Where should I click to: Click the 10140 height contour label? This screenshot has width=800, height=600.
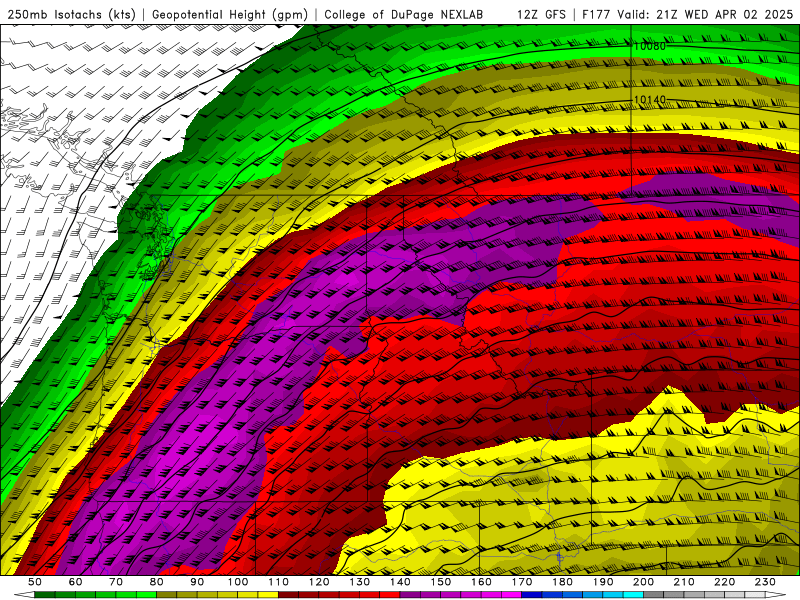pos(649,99)
